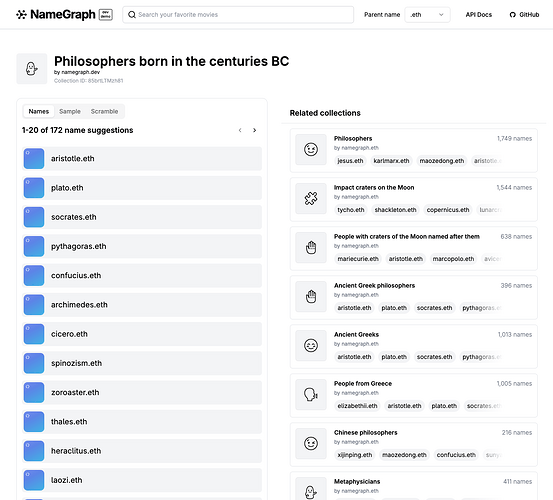Viewport: 553px width, 500px height.
Task: Click the speaking head icon for People from Greece
Action: [311, 395]
